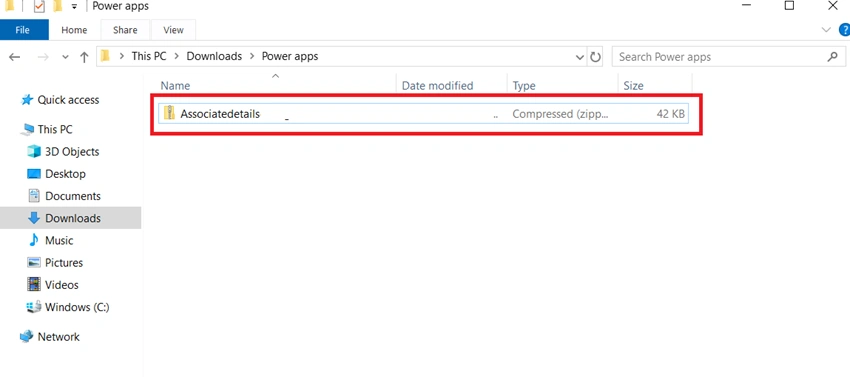
Task: Expand the address bar history dropdown
Action: (579, 57)
